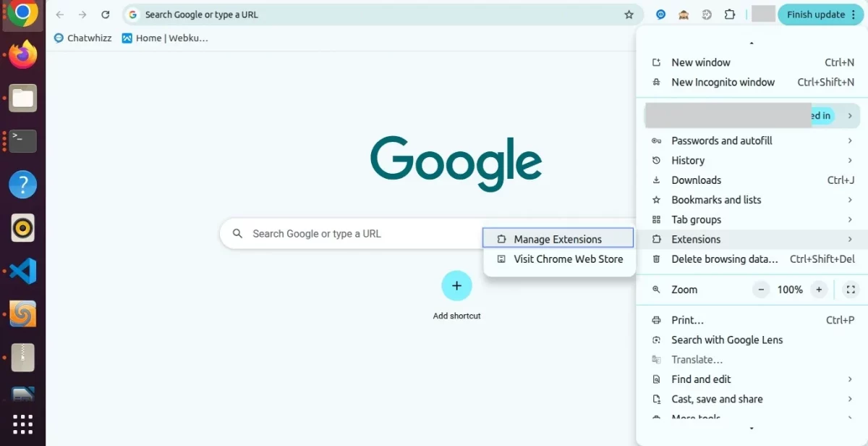Screen dimensions: 868x446
Task: Click the Chatwhizz extension icon in toolbar
Action: [x=660, y=14]
